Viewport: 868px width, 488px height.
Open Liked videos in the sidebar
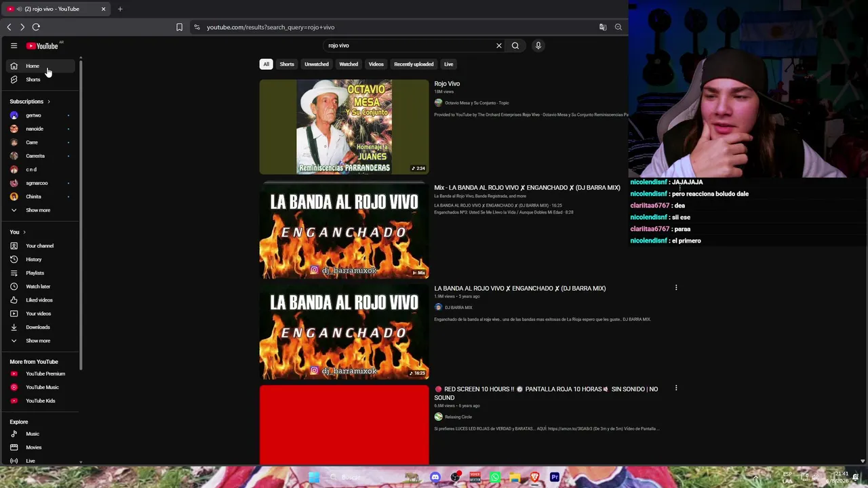tap(41, 300)
